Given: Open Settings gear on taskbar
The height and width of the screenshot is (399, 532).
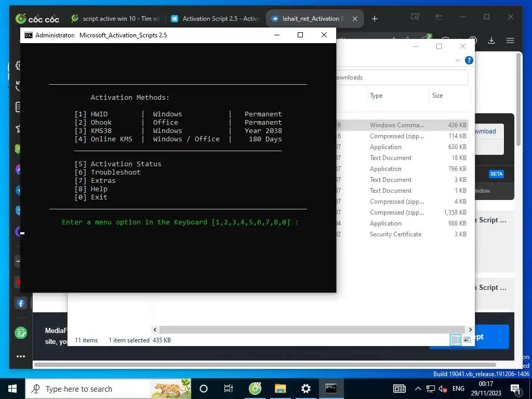Looking at the screenshot, I should 305,389.
